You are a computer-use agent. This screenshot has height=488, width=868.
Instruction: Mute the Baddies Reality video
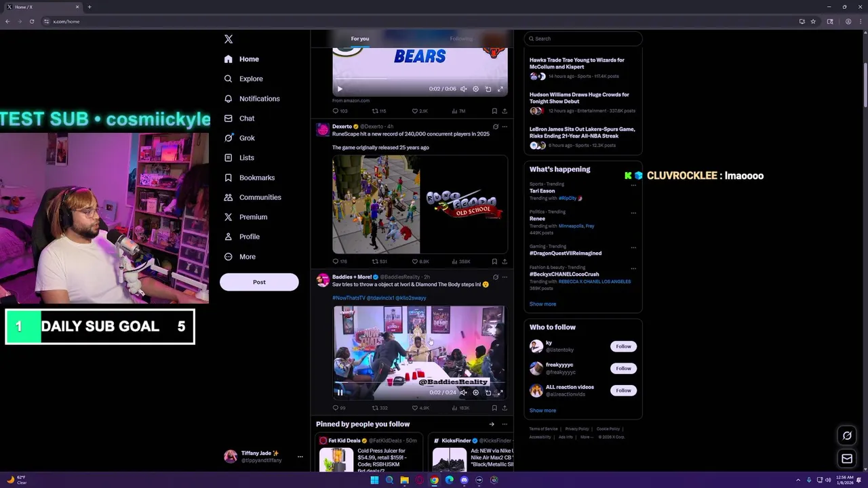click(463, 392)
